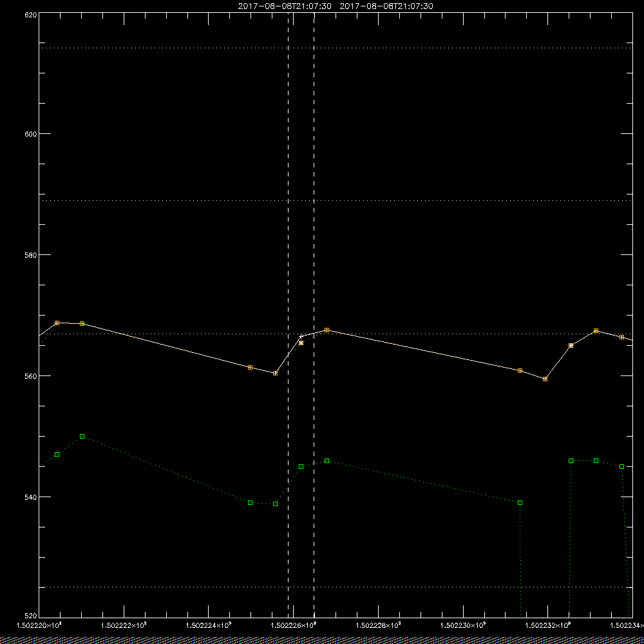
Task: Select x-axis label 1.502228×10⁹
Action: pyautogui.click(x=378, y=625)
